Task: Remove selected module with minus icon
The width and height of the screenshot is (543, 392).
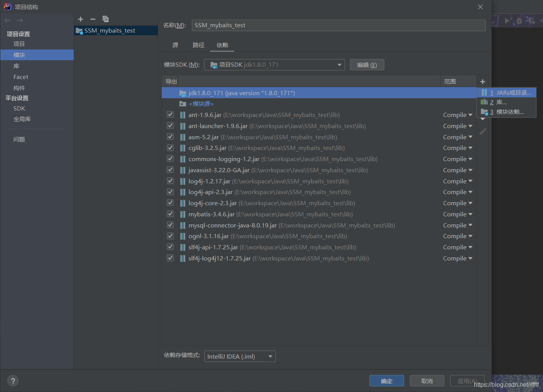Action: click(x=93, y=19)
